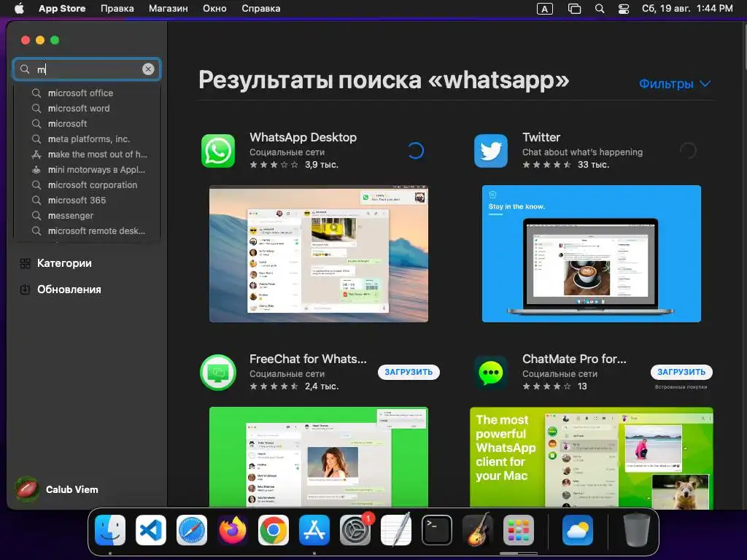Click the date and time in menu bar
This screenshot has height=560, width=747.
pos(687,9)
